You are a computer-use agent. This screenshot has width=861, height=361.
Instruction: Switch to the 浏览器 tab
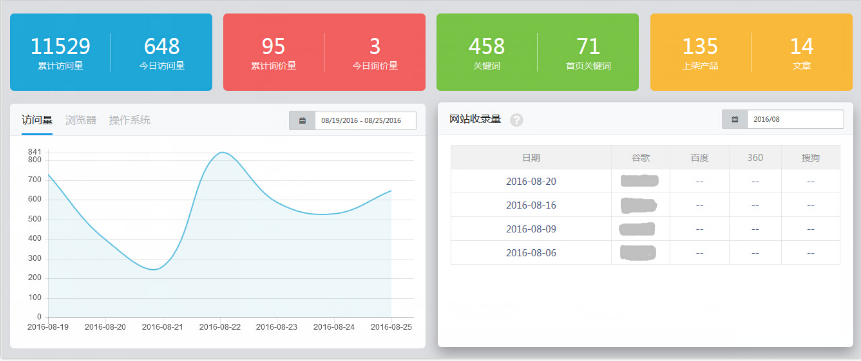81,120
